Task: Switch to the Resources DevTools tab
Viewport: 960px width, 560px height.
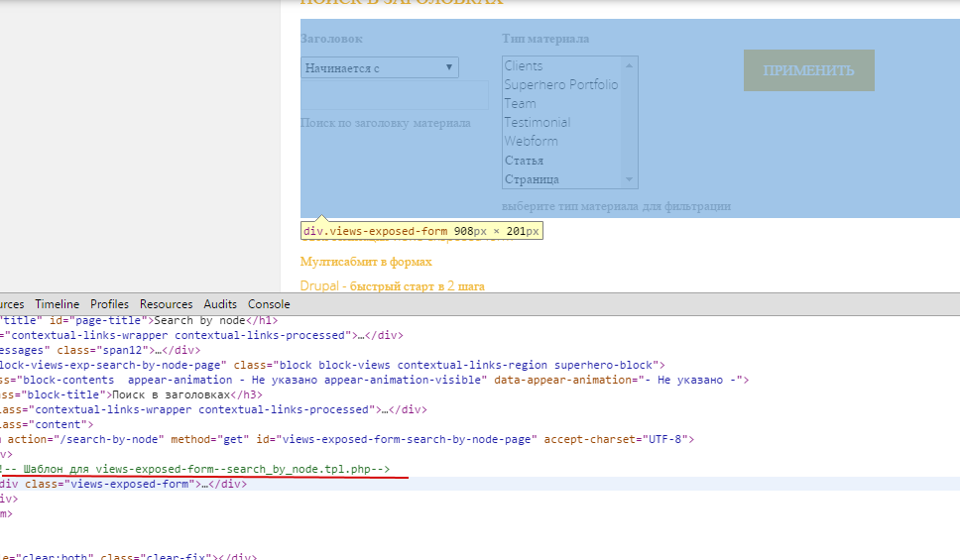Action: click(x=166, y=304)
